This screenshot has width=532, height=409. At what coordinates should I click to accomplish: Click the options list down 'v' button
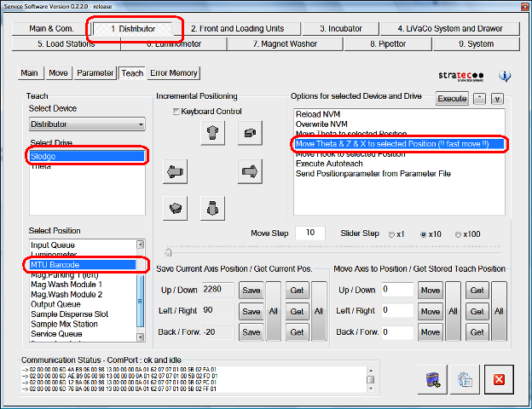click(x=498, y=99)
